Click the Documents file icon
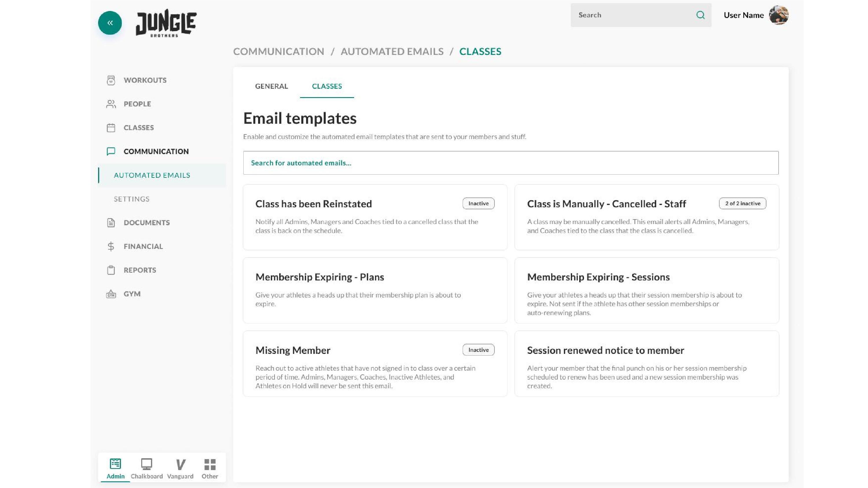The height and width of the screenshot is (488, 868). click(x=111, y=223)
